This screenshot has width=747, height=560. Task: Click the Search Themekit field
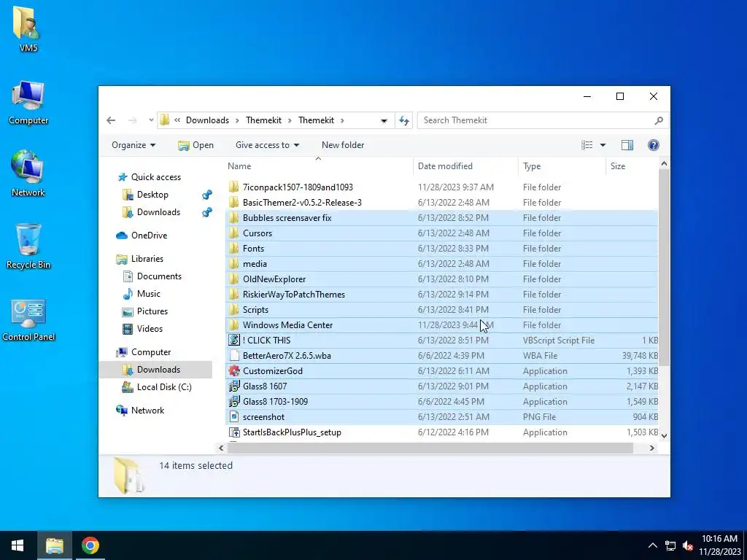click(x=543, y=120)
